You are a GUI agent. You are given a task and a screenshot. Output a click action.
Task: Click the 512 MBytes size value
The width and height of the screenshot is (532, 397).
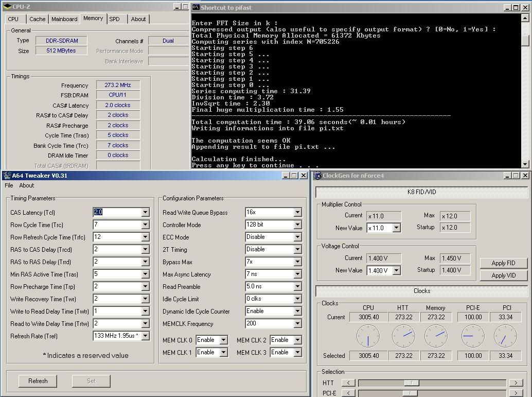point(61,50)
